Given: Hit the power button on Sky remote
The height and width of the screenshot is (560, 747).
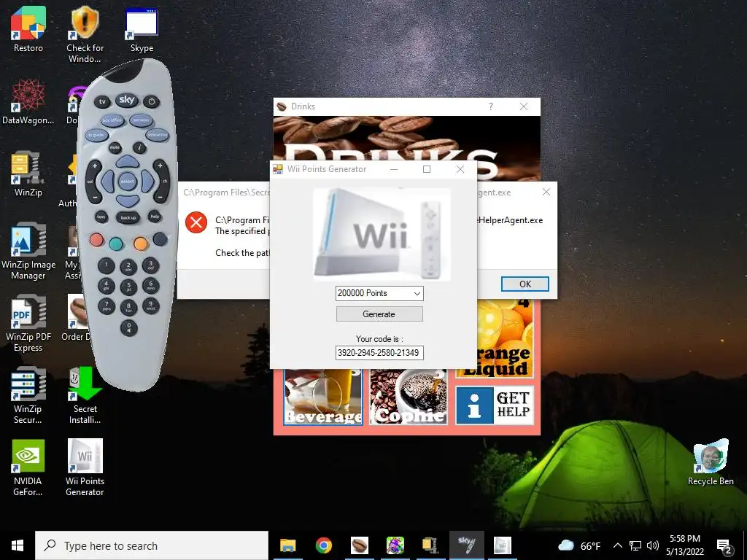Looking at the screenshot, I should pos(152,101).
